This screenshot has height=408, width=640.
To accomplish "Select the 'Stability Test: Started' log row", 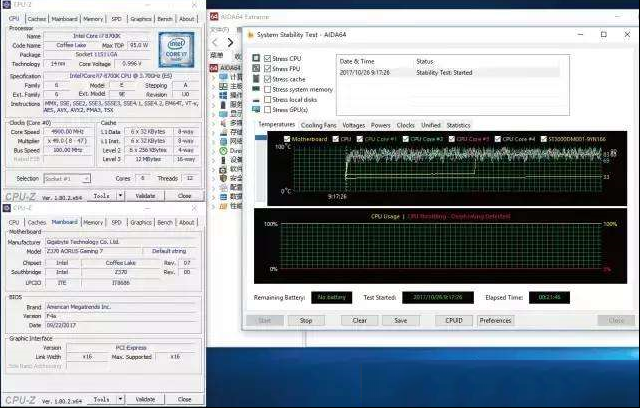I will tap(449, 73).
